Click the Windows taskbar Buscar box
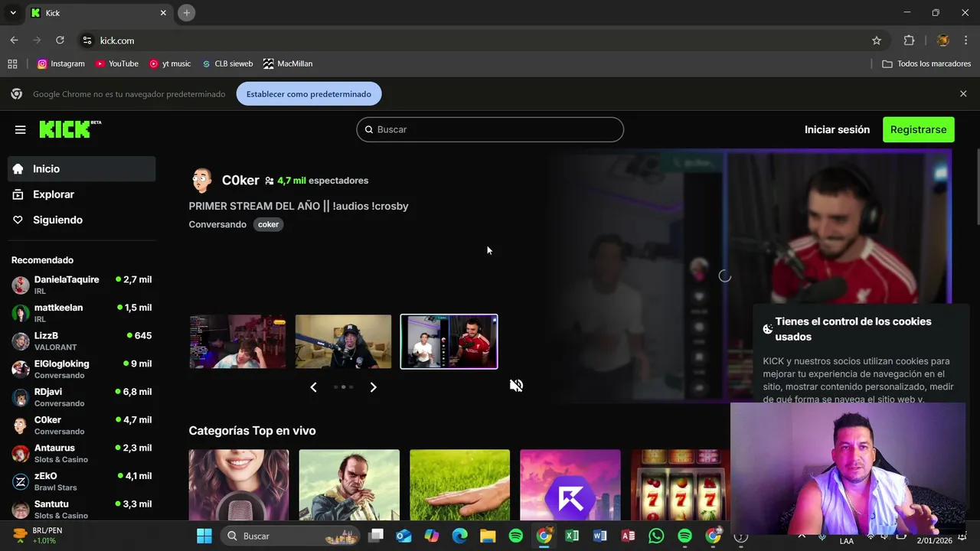Image resolution: width=980 pixels, height=551 pixels. [290, 536]
